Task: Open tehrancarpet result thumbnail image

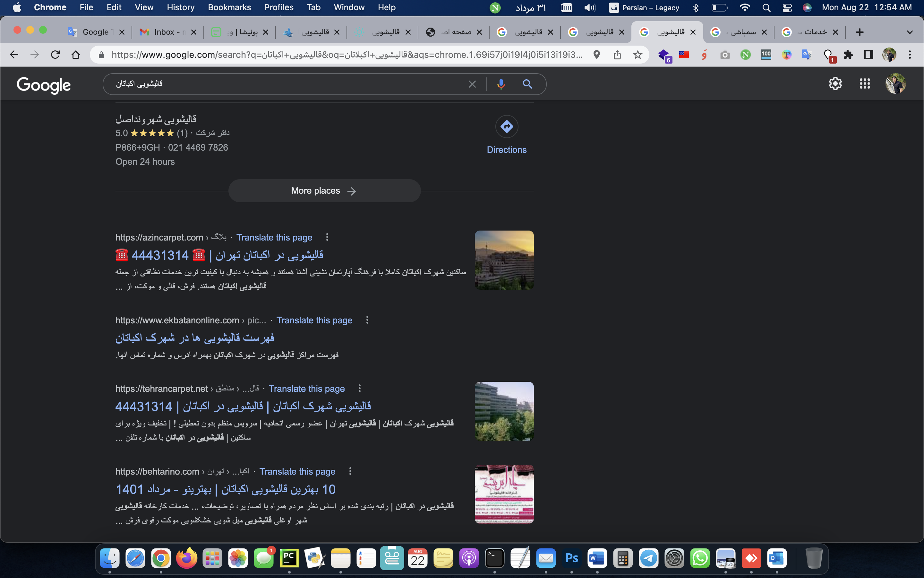Action: pos(504,411)
